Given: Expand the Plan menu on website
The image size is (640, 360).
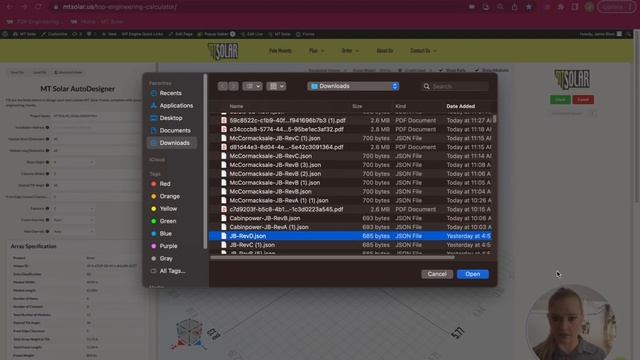Looking at the screenshot, I should tap(316, 51).
